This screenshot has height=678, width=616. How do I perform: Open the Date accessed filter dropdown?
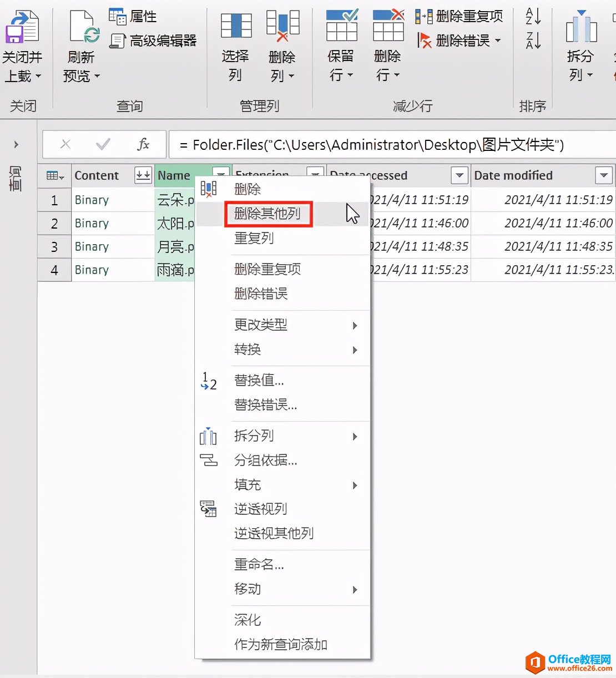point(460,176)
